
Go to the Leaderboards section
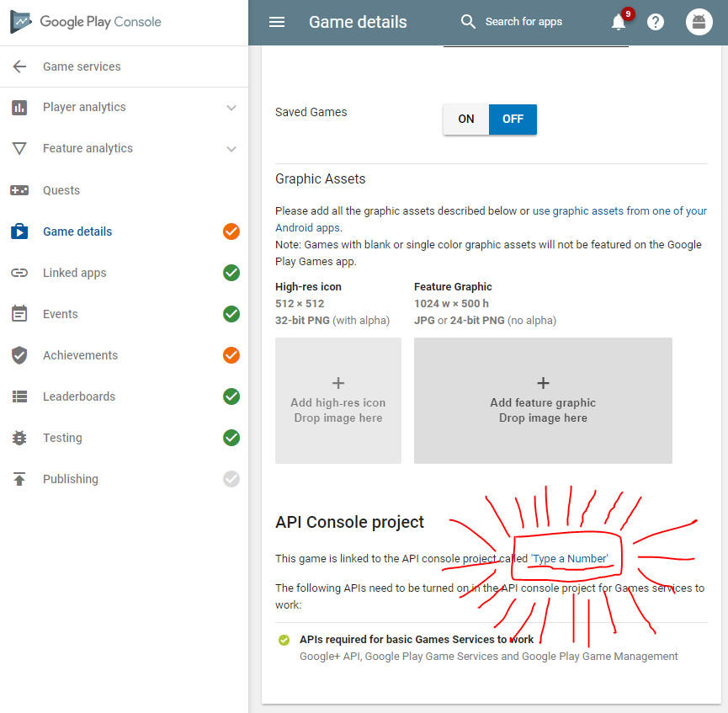tap(77, 396)
